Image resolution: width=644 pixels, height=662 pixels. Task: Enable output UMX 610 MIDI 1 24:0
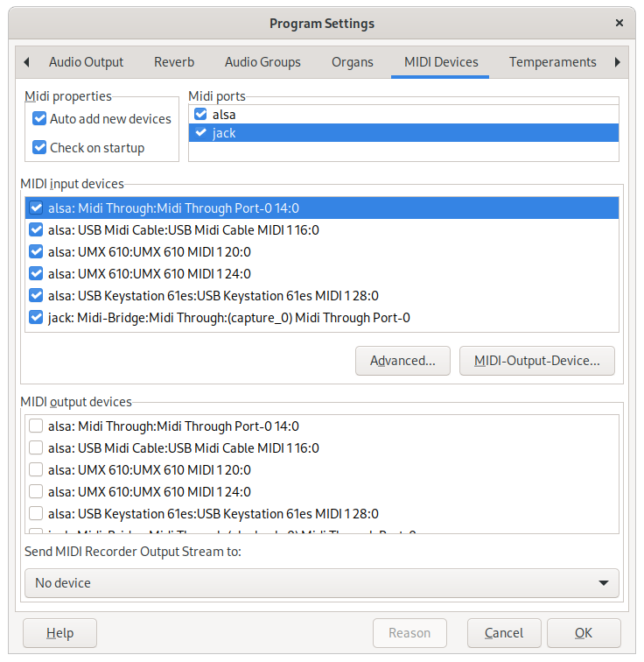[36, 491]
